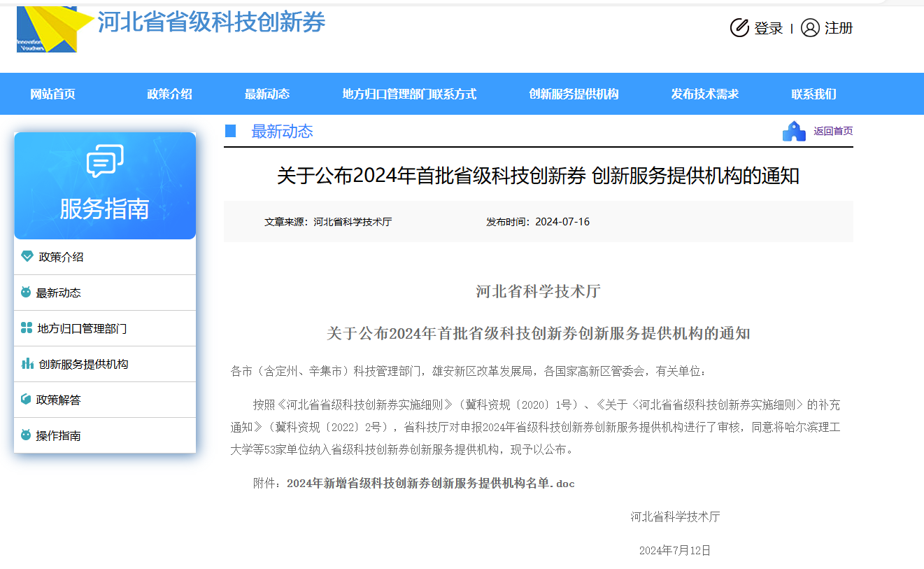Open 最新动态 in the left sidebar

[59, 293]
